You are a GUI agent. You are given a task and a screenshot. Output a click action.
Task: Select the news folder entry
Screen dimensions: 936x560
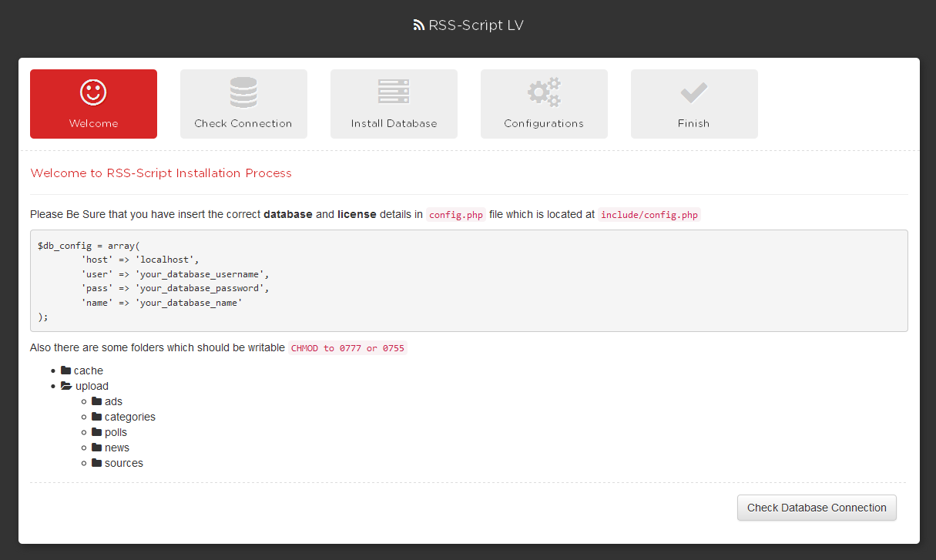coord(116,448)
